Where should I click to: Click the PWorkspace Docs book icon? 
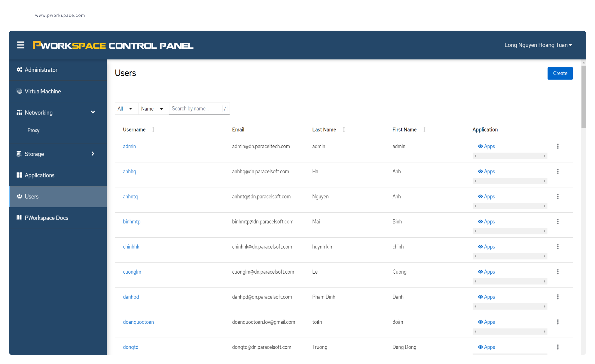(x=19, y=218)
